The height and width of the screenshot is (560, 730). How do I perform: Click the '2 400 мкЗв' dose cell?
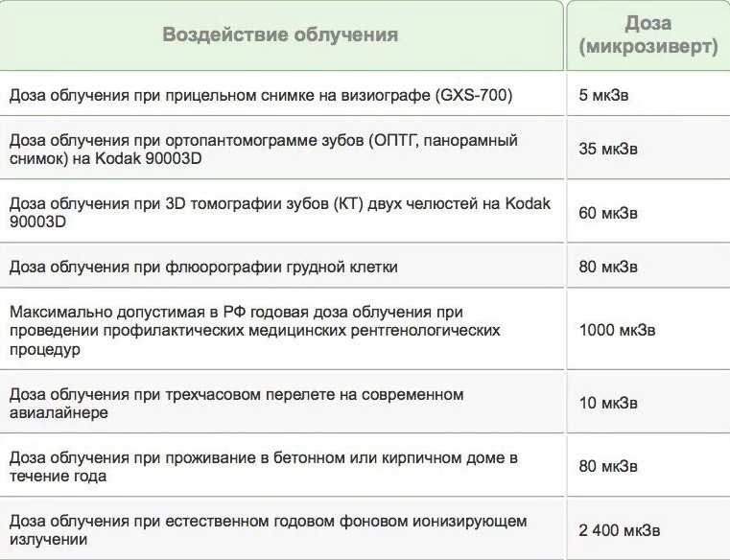(648, 529)
